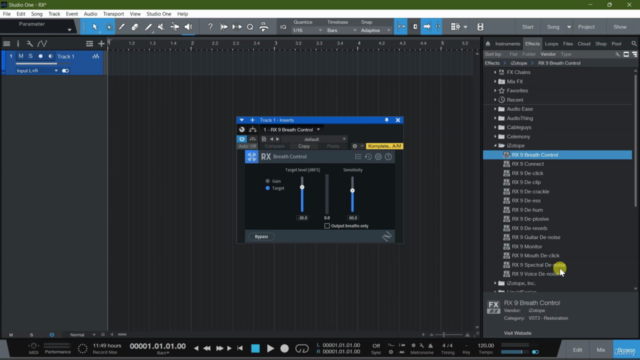
Task: Solo Track 1
Action: tap(31, 56)
